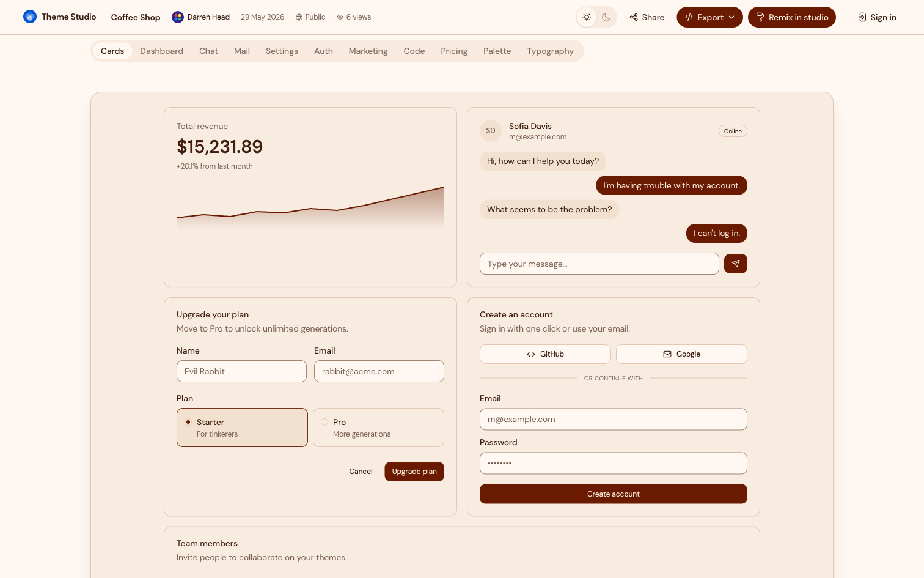
Task: Click the Password input field
Action: point(614,463)
